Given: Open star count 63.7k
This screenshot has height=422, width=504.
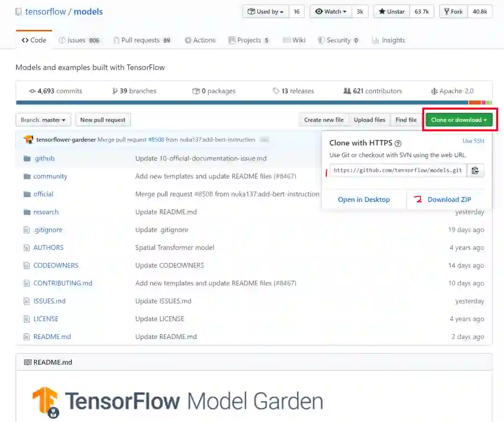Looking at the screenshot, I should [x=422, y=12].
